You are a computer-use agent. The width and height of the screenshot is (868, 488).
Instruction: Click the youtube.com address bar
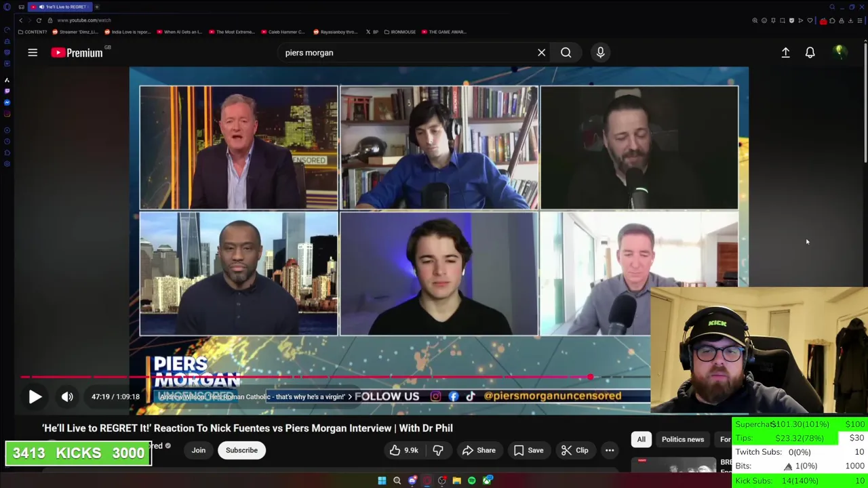84,20
